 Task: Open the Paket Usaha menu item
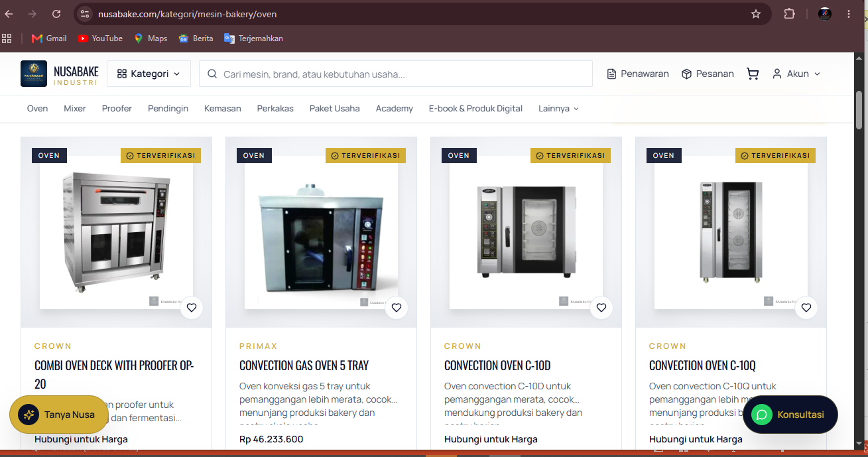(334, 108)
